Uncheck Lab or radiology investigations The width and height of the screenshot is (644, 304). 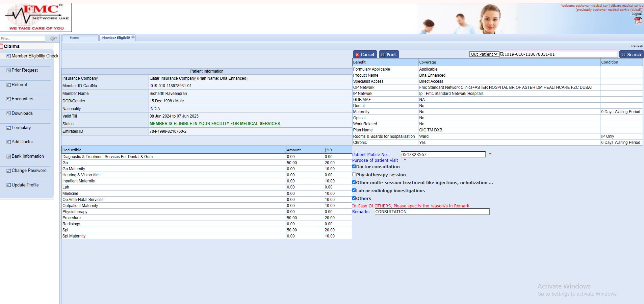tap(354, 191)
